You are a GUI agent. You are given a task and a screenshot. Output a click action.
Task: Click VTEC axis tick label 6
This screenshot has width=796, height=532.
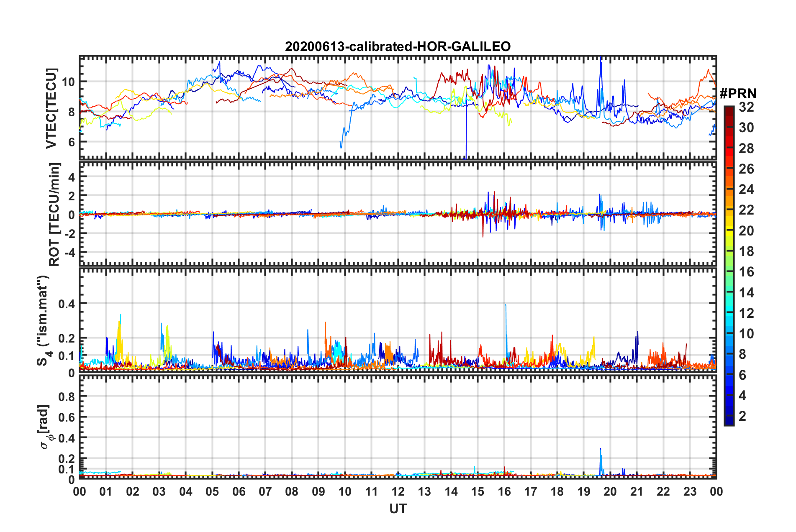click(72, 142)
